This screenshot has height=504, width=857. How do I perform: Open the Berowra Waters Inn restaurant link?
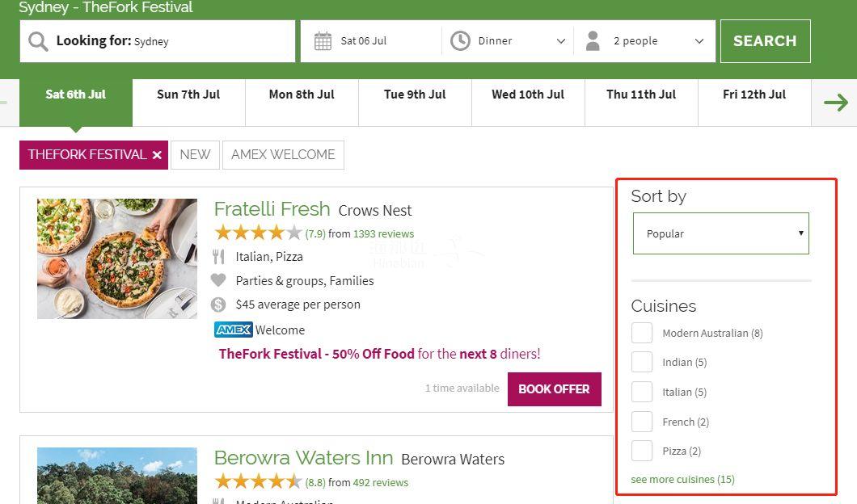303,458
